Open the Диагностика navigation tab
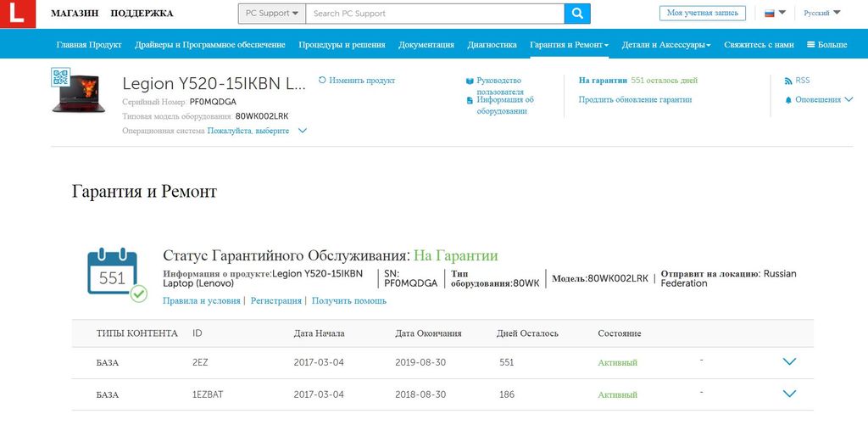This screenshot has width=868, height=425. click(492, 44)
